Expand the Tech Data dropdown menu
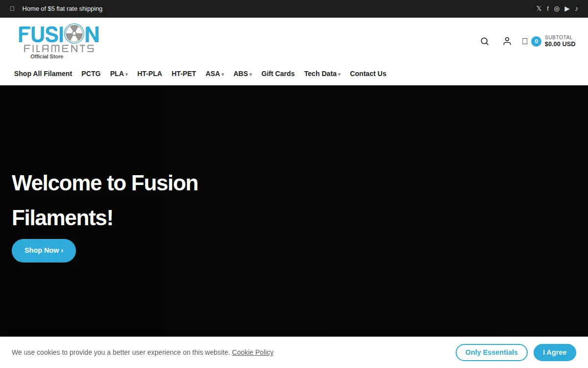 tap(322, 74)
